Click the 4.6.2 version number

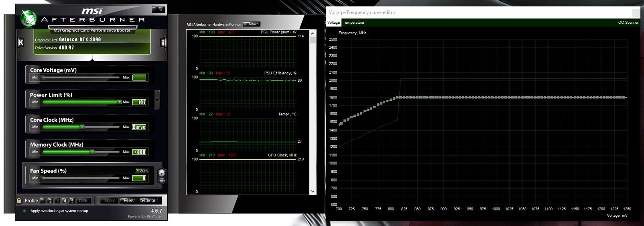click(x=156, y=211)
